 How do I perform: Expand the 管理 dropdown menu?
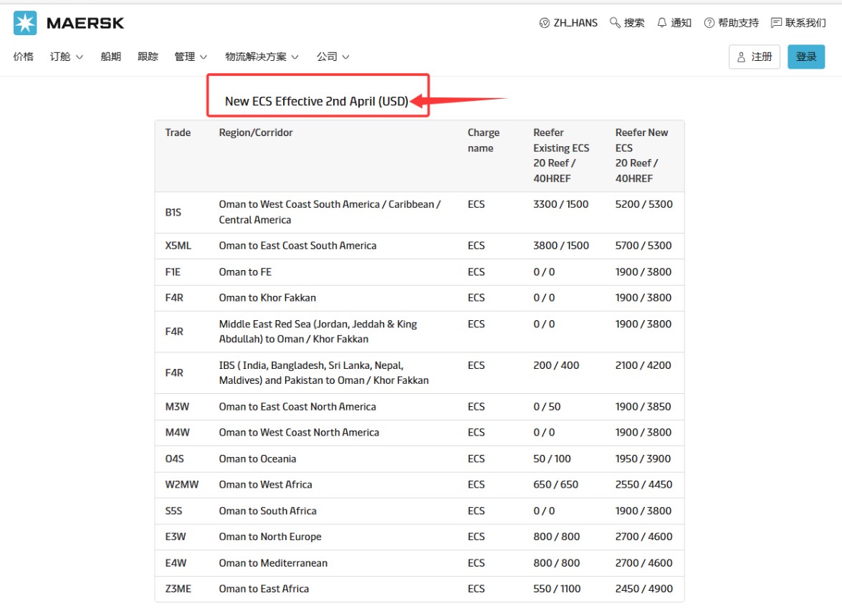(191, 57)
